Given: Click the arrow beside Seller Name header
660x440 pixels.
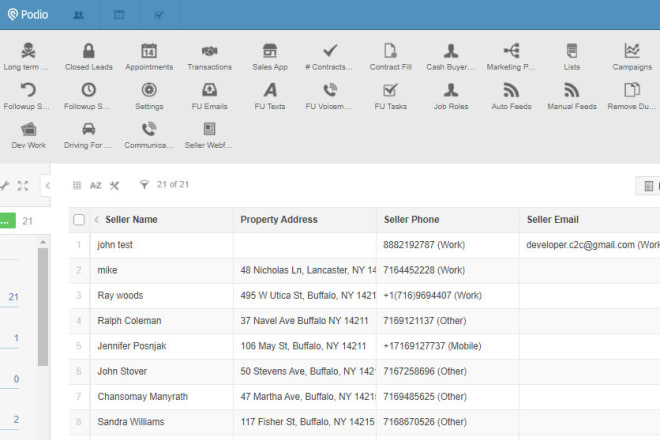Looking at the screenshot, I should (97, 219).
